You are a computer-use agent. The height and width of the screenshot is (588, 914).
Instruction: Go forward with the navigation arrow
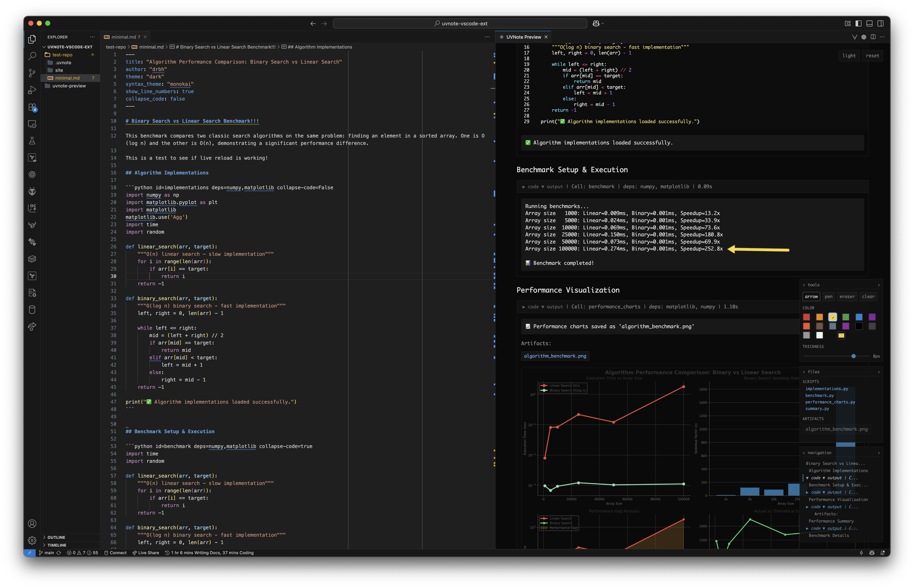click(x=324, y=24)
